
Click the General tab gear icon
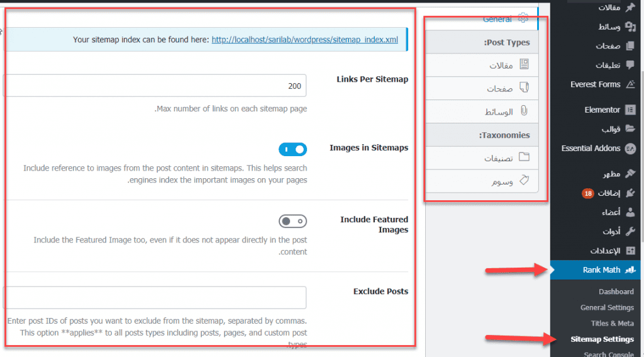pyautogui.click(x=523, y=19)
